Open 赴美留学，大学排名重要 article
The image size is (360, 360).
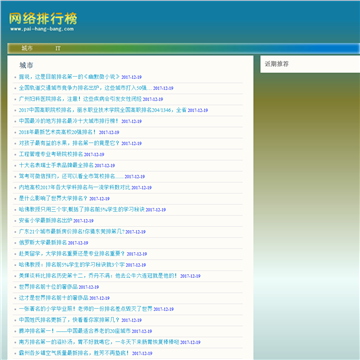72,253
